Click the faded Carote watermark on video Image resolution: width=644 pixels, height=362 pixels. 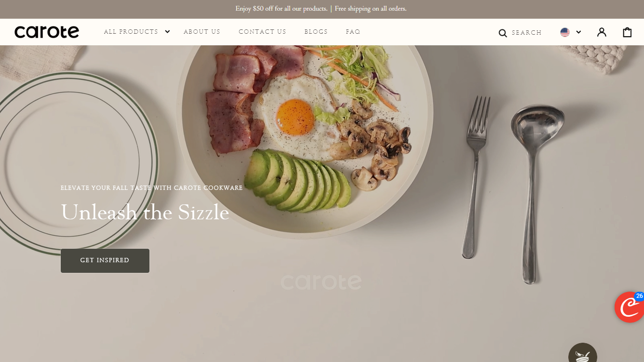point(321,282)
